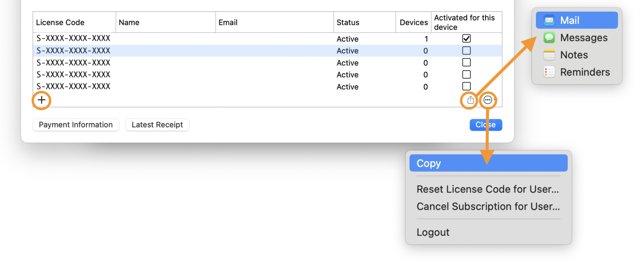Viewport: 644px width, 262px height.
Task: Open Payment Information
Action: pos(76,125)
